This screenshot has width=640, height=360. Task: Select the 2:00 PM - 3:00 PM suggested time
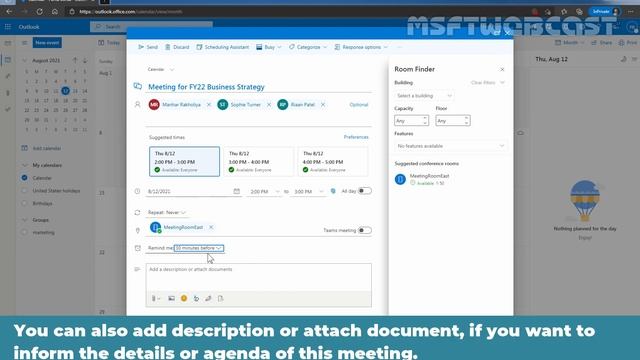(x=184, y=162)
